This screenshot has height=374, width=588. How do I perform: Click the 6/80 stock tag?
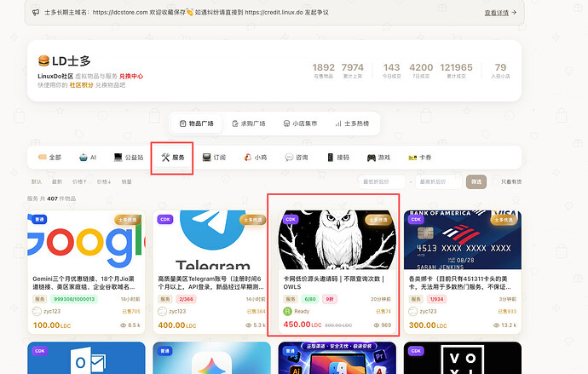(x=310, y=299)
